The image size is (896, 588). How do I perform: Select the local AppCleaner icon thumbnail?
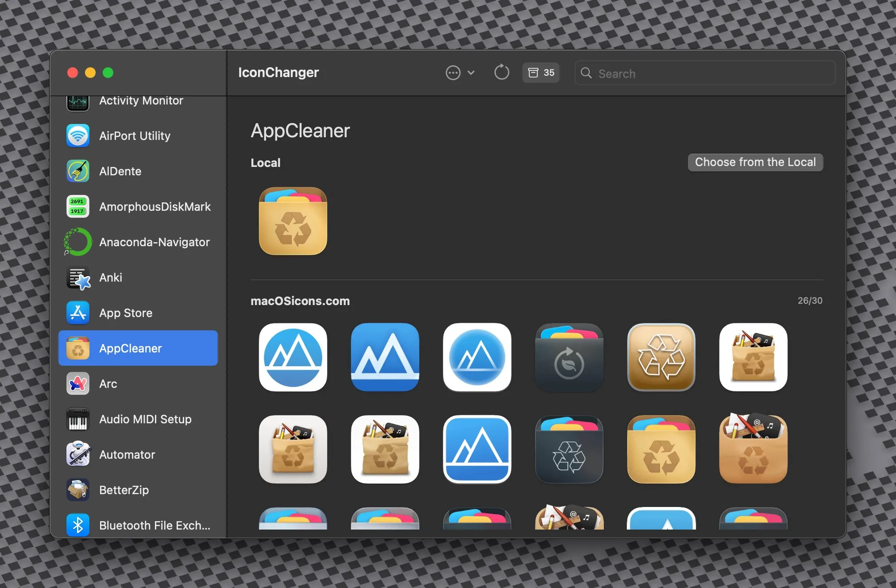(293, 221)
